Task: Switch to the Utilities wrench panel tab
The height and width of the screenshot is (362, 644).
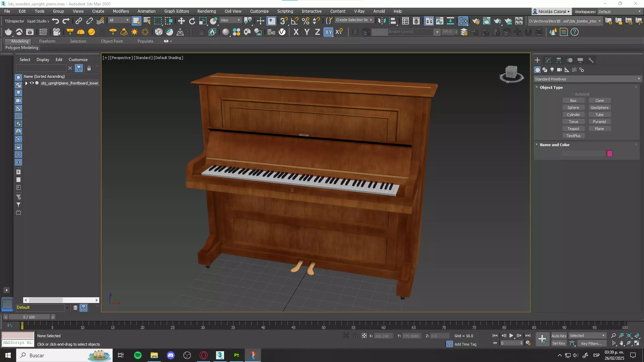Action: point(591,60)
